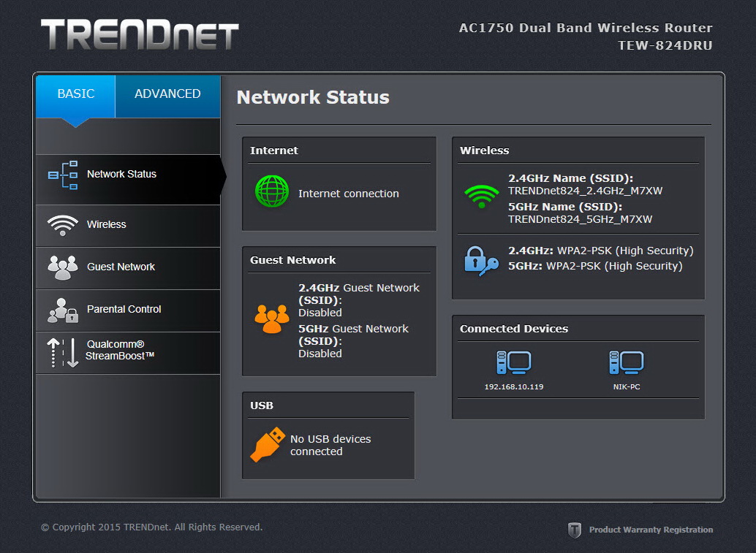Click the 2.4GHz WPA2-PSK security line
This screenshot has height=553, width=756.
click(601, 251)
